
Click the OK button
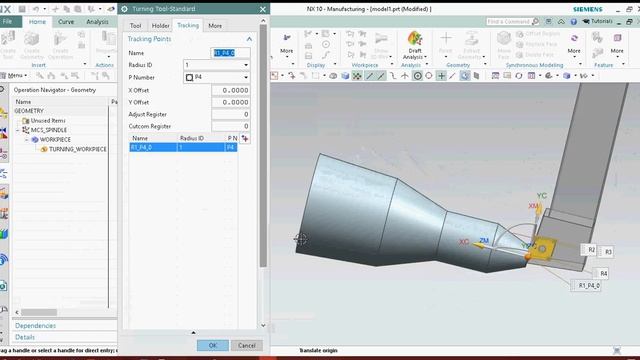[x=213, y=345]
